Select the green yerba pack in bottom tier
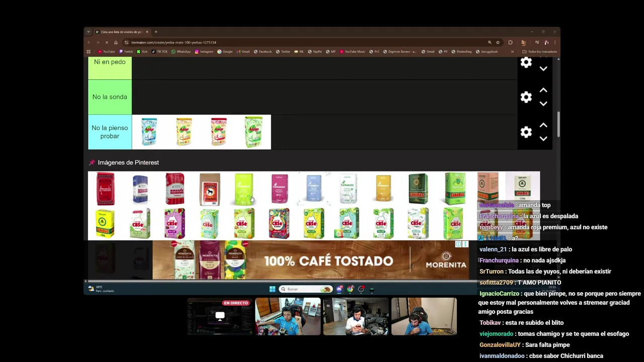The image size is (644, 362). (x=253, y=132)
